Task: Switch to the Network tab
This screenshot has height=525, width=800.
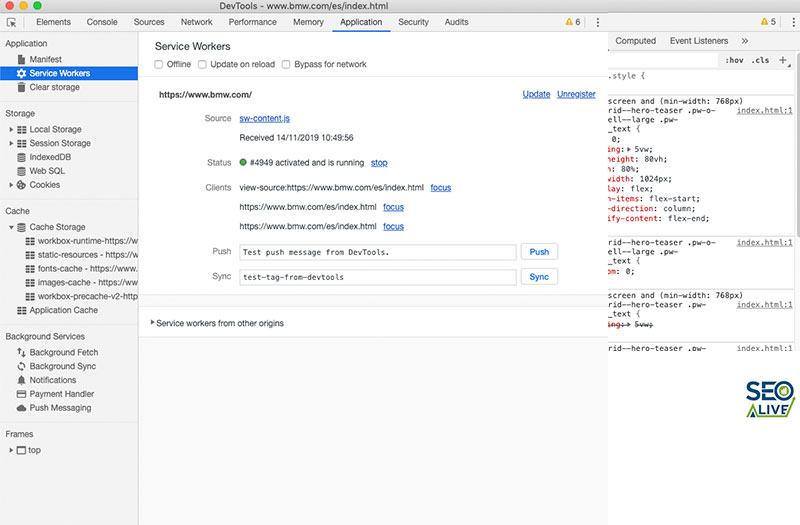Action: [x=196, y=22]
